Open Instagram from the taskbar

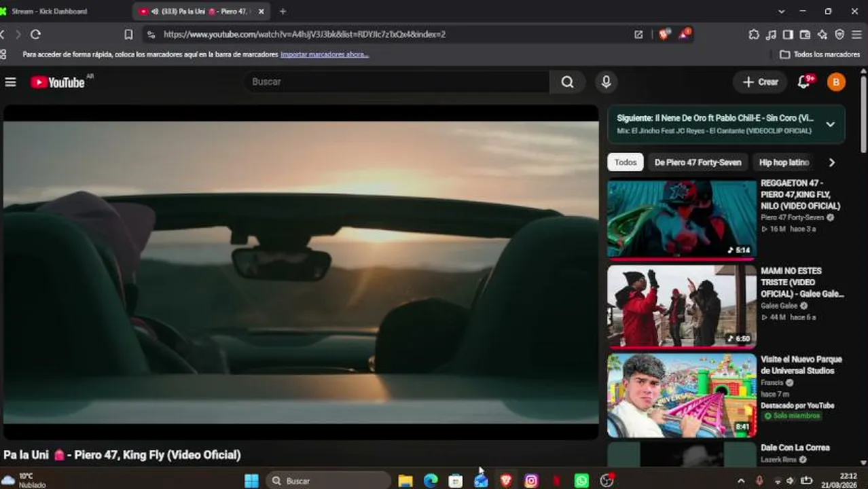point(531,481)
